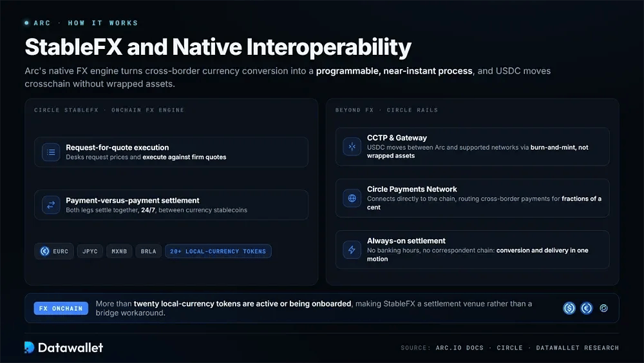
Task: Open the Request-for-quote execution card title
Action: pyautogui.click(x=117, y=147)
